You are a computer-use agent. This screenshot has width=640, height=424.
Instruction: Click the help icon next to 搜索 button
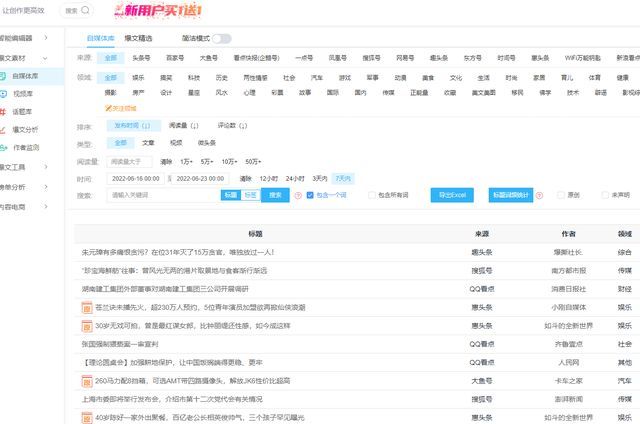tap(298, 195)
